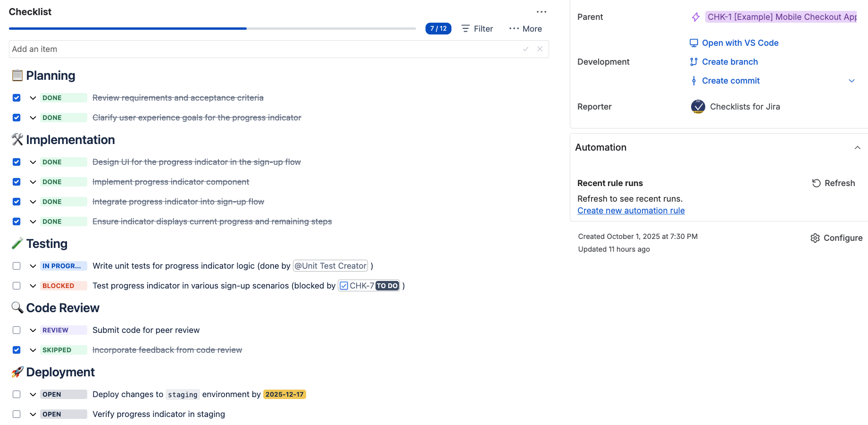Viewport: 868px width, 425px height.
Task: Open the Create commit dropdown arrow
Action: pyautogui.click(x=851, y=80)
